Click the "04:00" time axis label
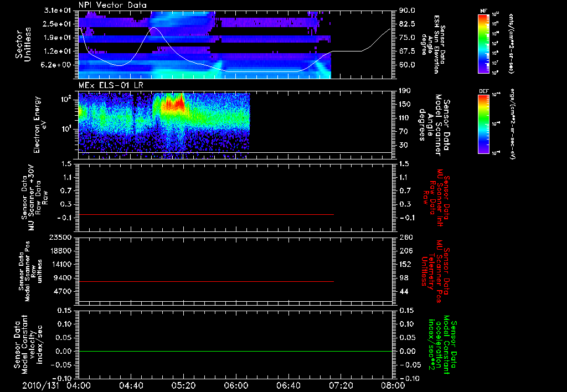This screenshot has width=567, height=392. pyautogui.click(x=79, y=385)
